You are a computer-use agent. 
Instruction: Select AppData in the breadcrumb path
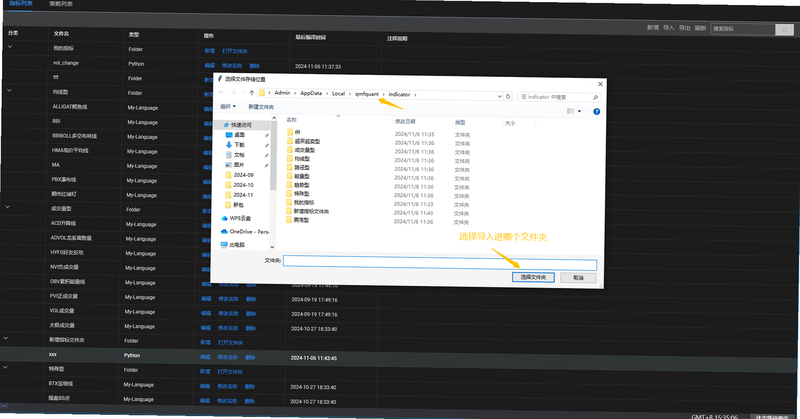[311, 93]
